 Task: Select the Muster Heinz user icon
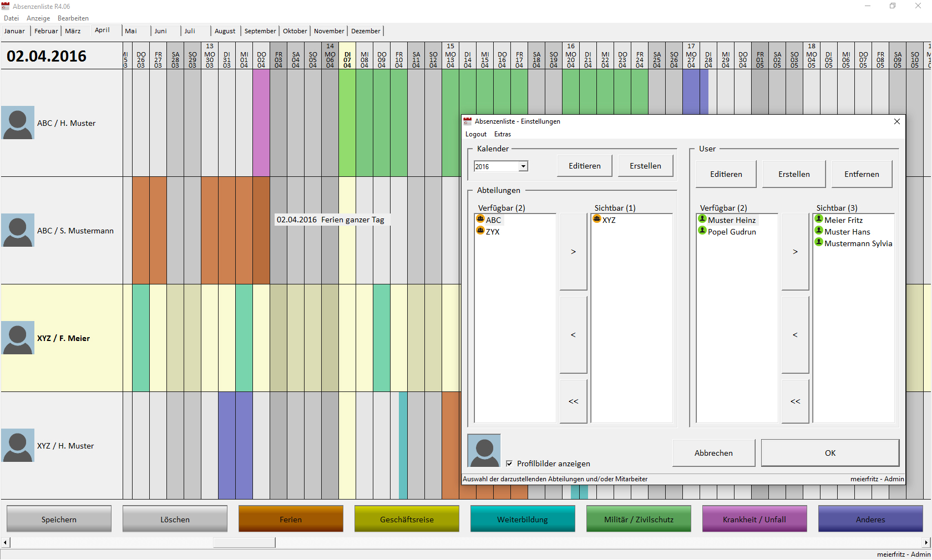[x=702, y=220]
